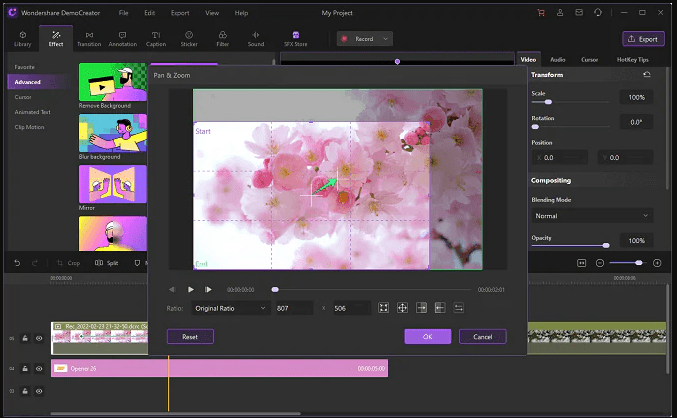Viewport: 677px width, 418px height.
Task: Click the Opacity slider handle
Action: point(606,244)
